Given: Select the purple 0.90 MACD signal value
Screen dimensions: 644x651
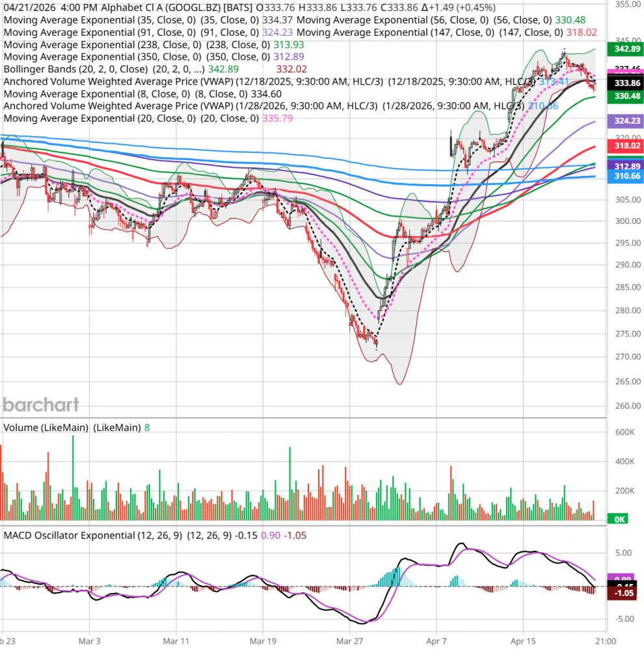Looking at the screenshot, I should [271, 536].
